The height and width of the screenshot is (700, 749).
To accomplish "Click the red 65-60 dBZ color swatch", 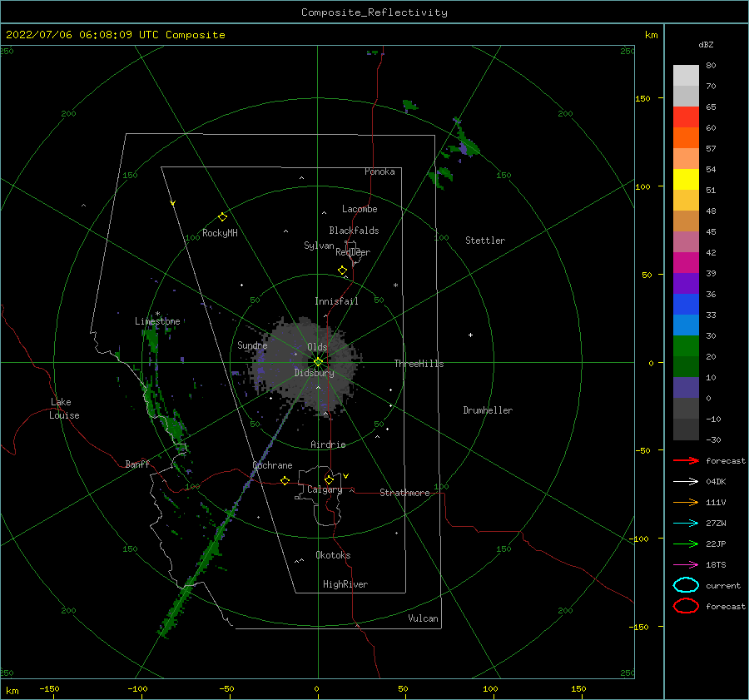I will [686, 117].
